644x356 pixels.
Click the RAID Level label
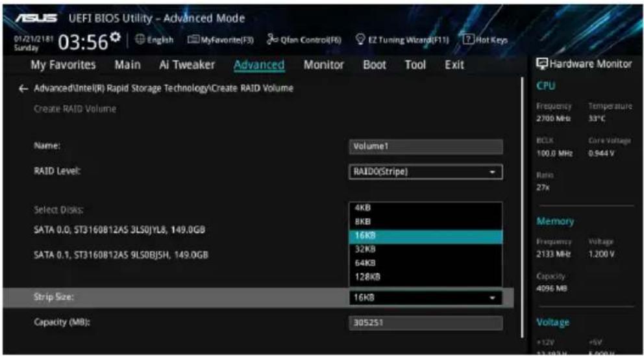57,172
